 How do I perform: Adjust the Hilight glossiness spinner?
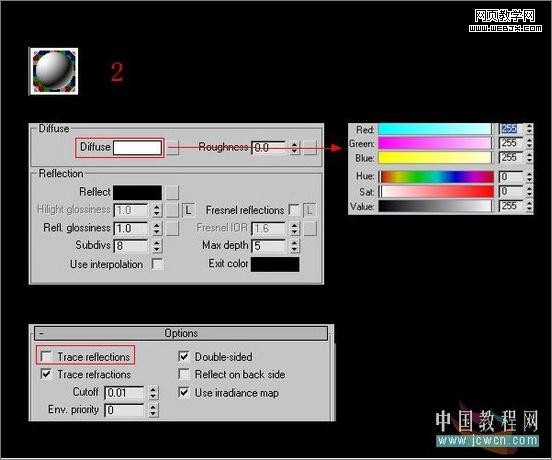point(157,210)
